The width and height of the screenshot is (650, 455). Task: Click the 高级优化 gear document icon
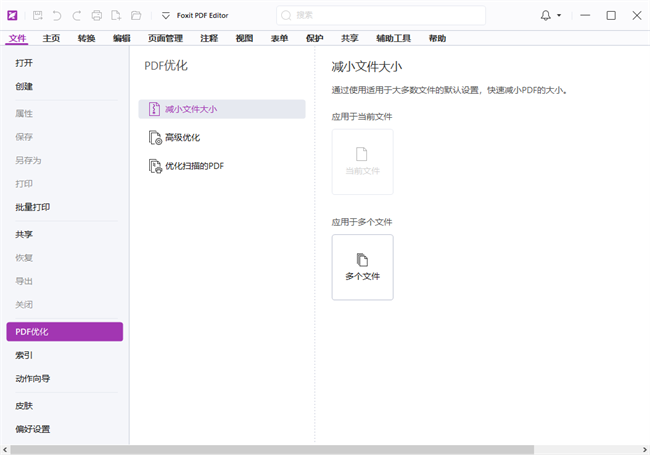click(x=154, y=138)
